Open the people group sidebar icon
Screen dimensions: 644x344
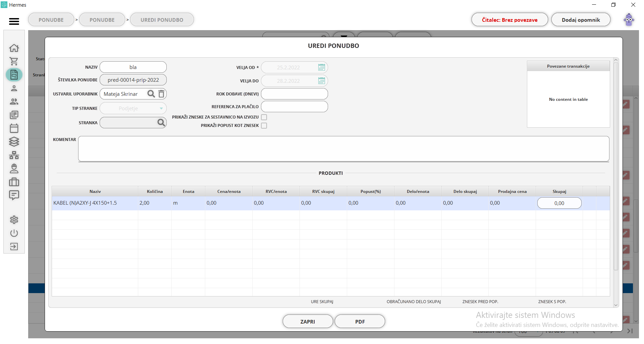click(14, 101)
